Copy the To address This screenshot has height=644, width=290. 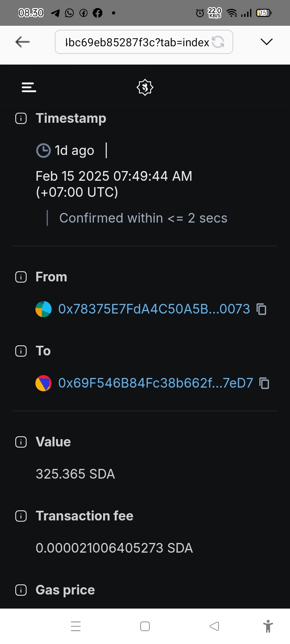tap(265, 383)
